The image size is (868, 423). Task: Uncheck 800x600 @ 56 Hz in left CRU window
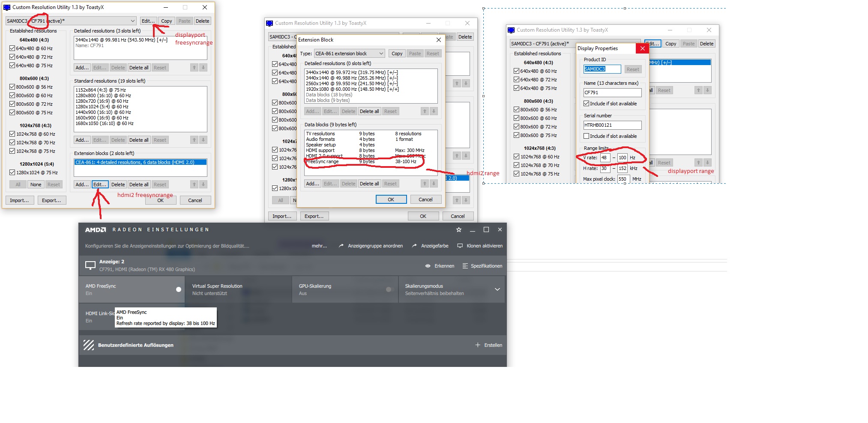[12, 87]
